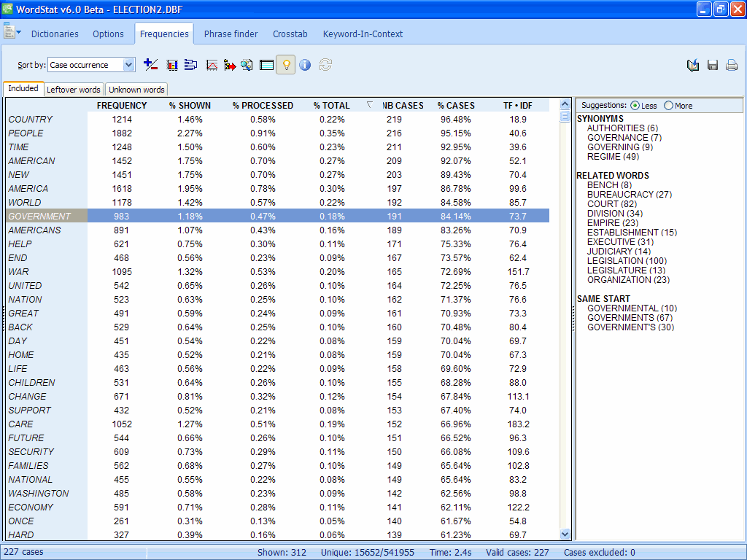Open the bar chart icon in toolbar

coord(172,65)
